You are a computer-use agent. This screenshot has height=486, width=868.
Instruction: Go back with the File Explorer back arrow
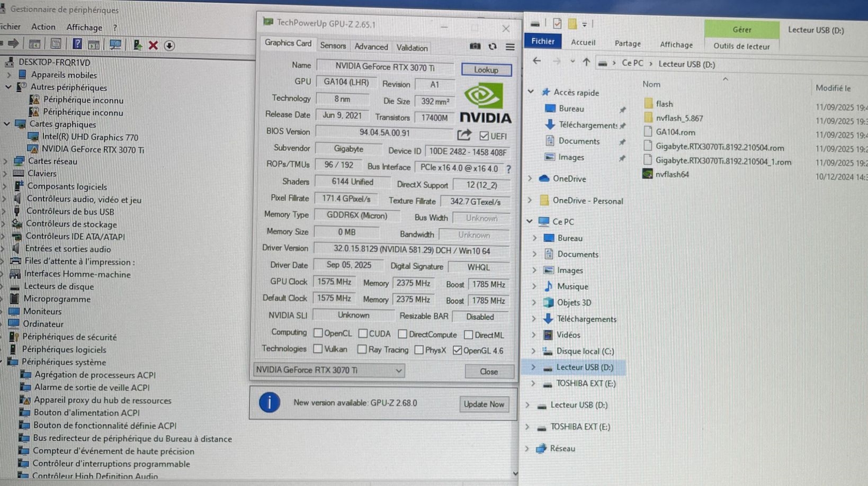[x=536, y=61]
